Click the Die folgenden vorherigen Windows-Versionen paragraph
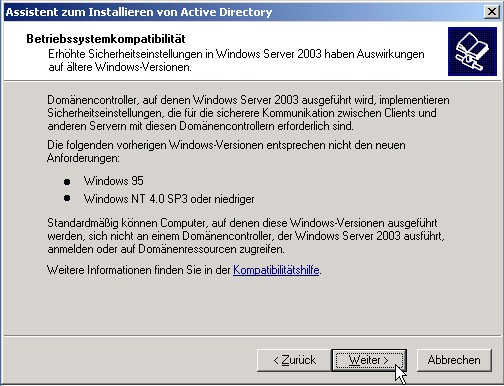The width and height of the screenshot is (504, 386). 226,151
